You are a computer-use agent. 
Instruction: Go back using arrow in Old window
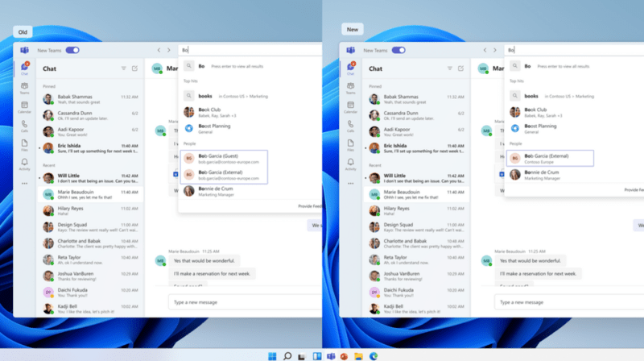click(159, 50)
